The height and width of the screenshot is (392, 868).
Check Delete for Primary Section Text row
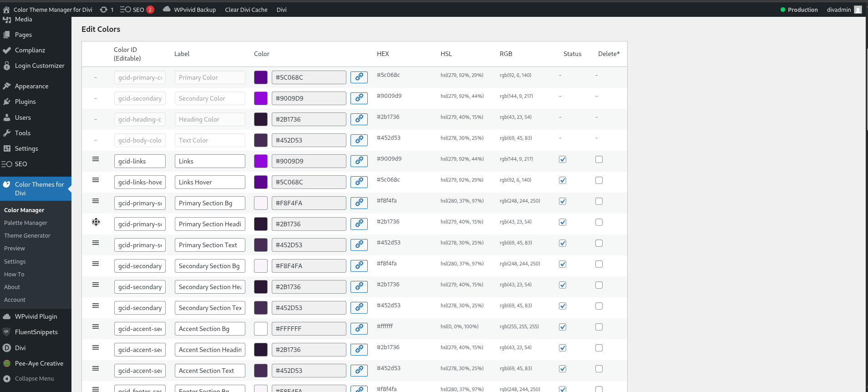coord(599,243)
